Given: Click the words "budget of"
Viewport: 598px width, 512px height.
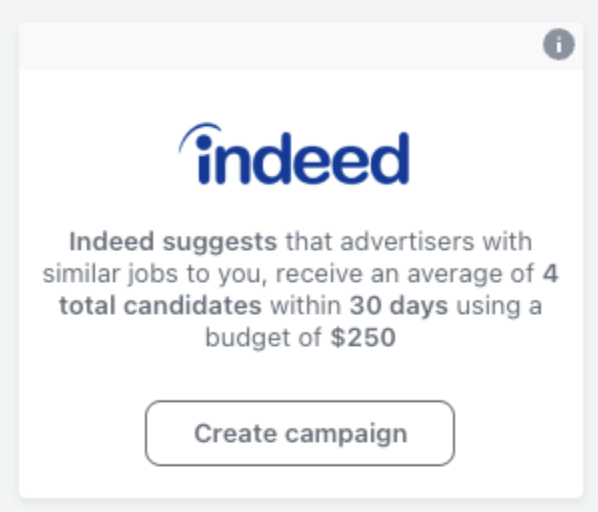Looking at the screenshot, I should (263, 338).
